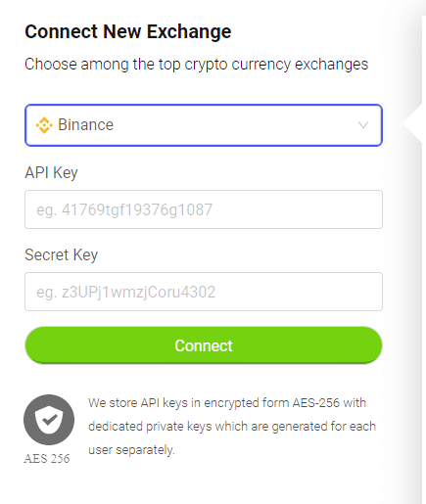Screen dimensions: 426x504
Task: Select the Binance text in the combo box
Action: 85,125
